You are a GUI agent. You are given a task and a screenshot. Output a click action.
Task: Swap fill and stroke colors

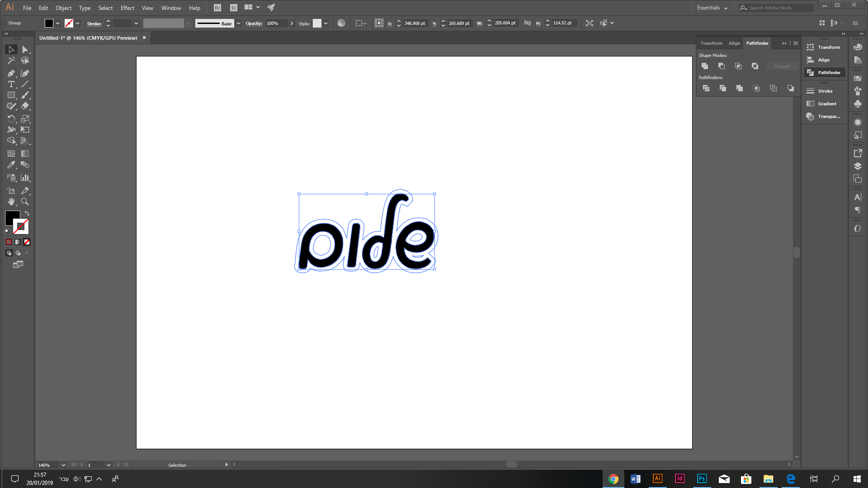(27, 213)
